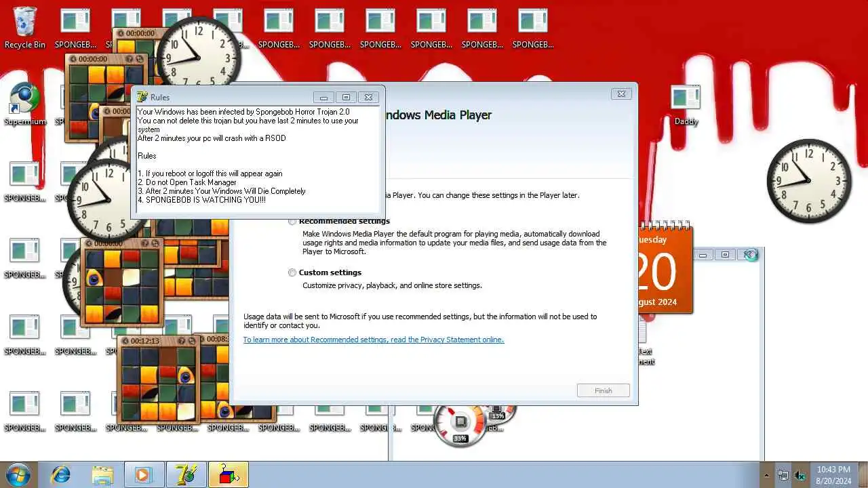Image resolution: width=868 pixels, height=488 pixels.
Task: Click the analog clock gadget below the Daddy icon
Action: [x=809, y=181]
